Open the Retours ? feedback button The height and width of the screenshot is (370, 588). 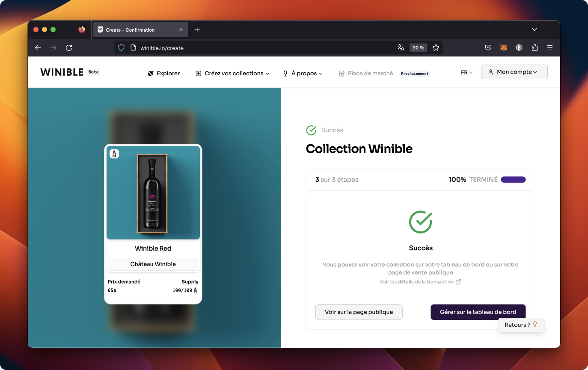(521, 325)
